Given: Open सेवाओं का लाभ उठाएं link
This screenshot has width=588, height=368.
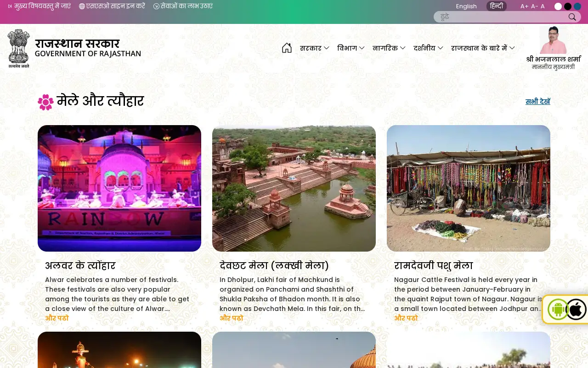Looking at the screenshot, I should 187,6.
